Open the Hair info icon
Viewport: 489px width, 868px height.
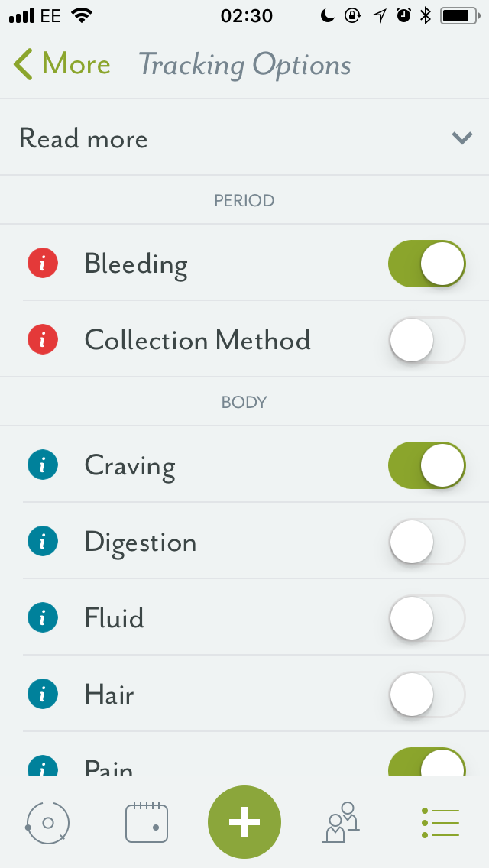43,695
